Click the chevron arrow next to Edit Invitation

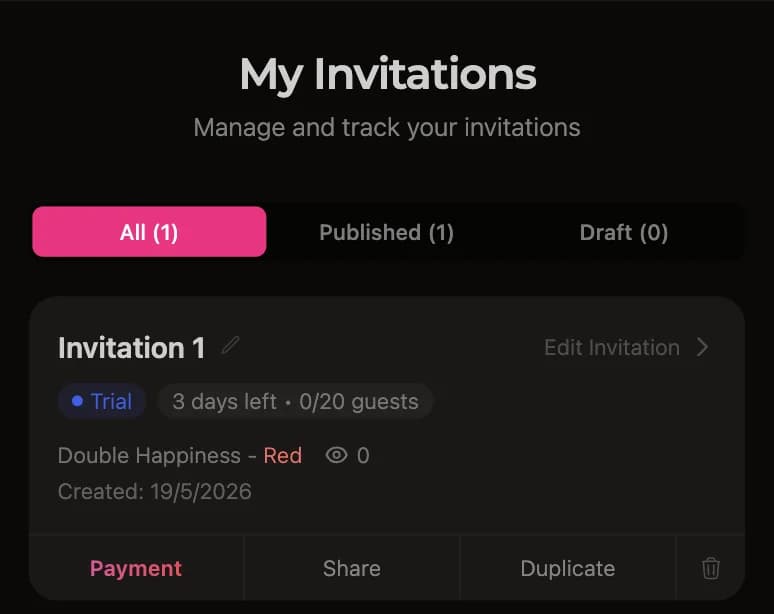(x=702, y=347)
